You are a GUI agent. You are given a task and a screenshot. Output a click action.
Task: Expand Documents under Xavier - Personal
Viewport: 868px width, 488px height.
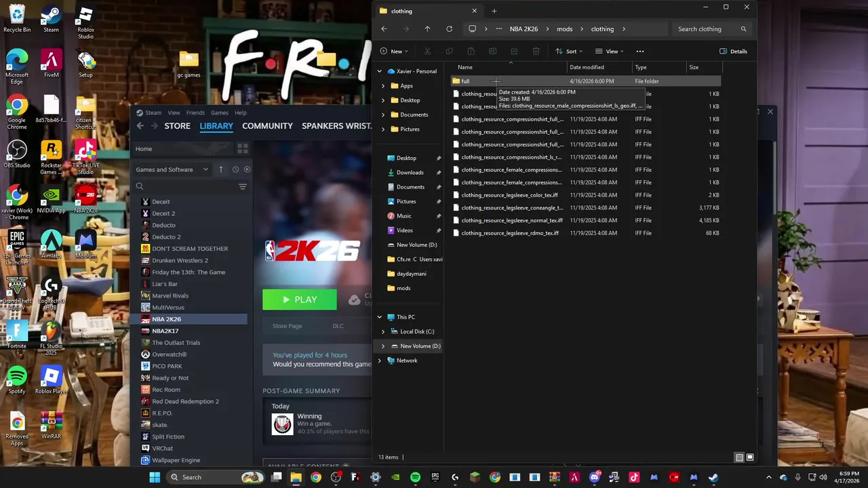pos(383,115)
